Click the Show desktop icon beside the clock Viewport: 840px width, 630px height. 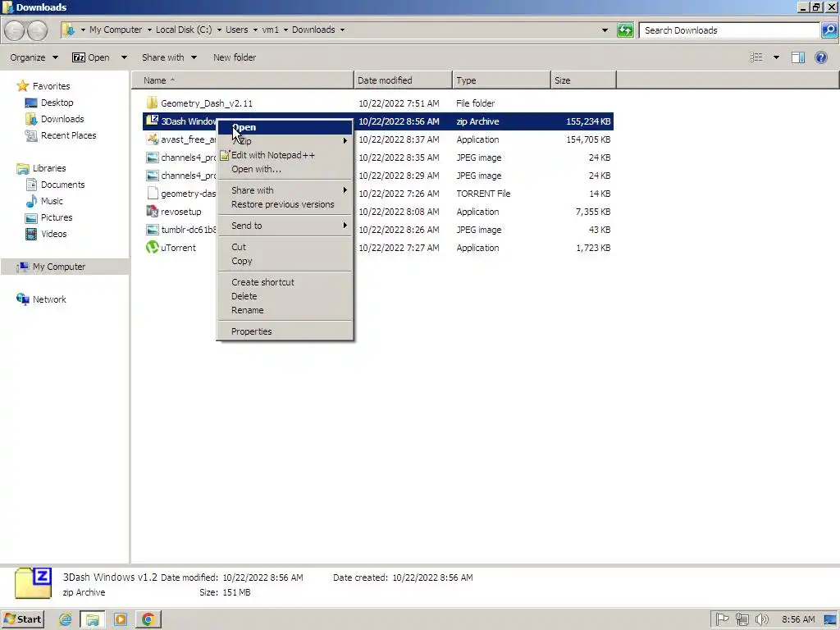(831, 619)
